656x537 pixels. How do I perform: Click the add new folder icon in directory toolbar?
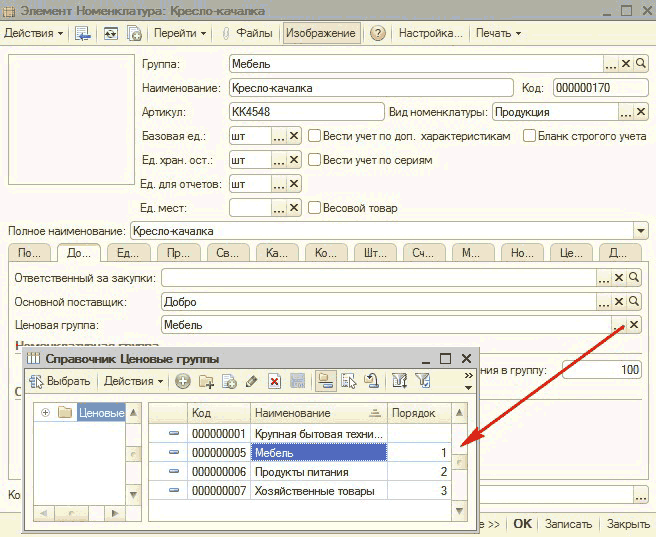click(206, 381)
